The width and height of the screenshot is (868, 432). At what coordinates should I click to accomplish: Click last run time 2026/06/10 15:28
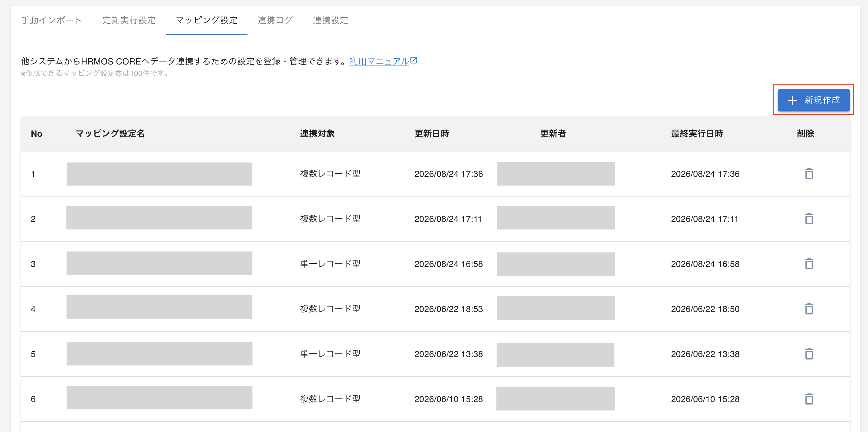(705, 399)
